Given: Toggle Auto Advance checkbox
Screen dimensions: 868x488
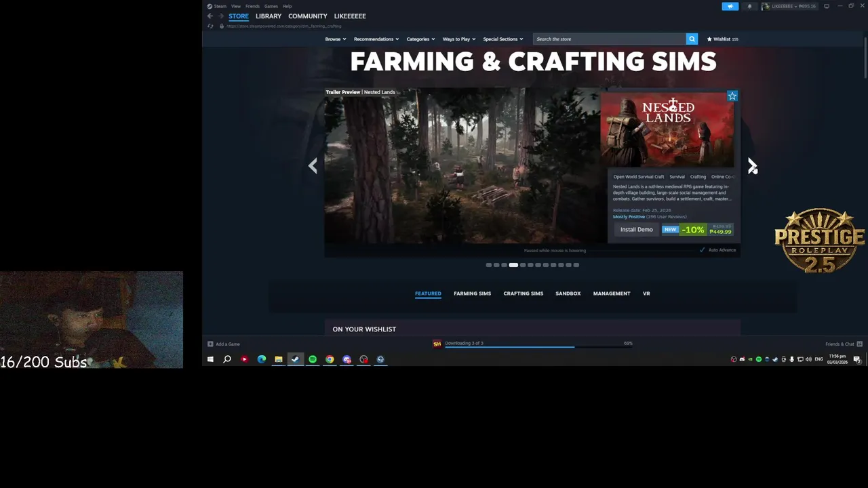Looking at the screenshot, I should point(703,250).
